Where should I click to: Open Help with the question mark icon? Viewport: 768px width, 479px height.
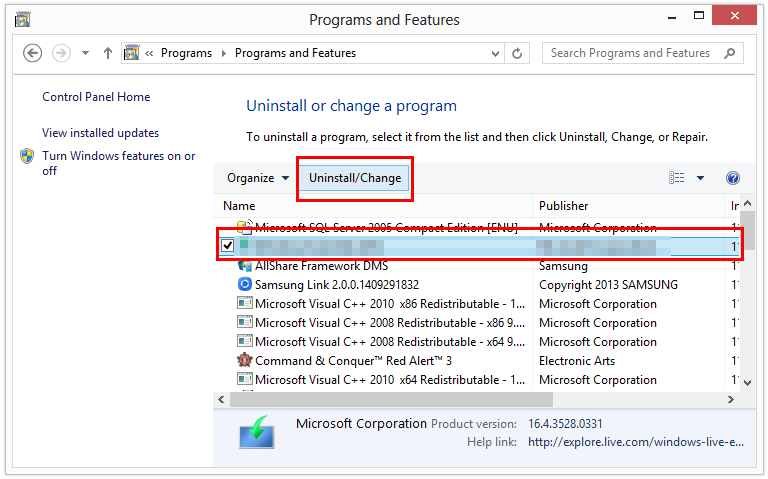click(x=733, y=178)
